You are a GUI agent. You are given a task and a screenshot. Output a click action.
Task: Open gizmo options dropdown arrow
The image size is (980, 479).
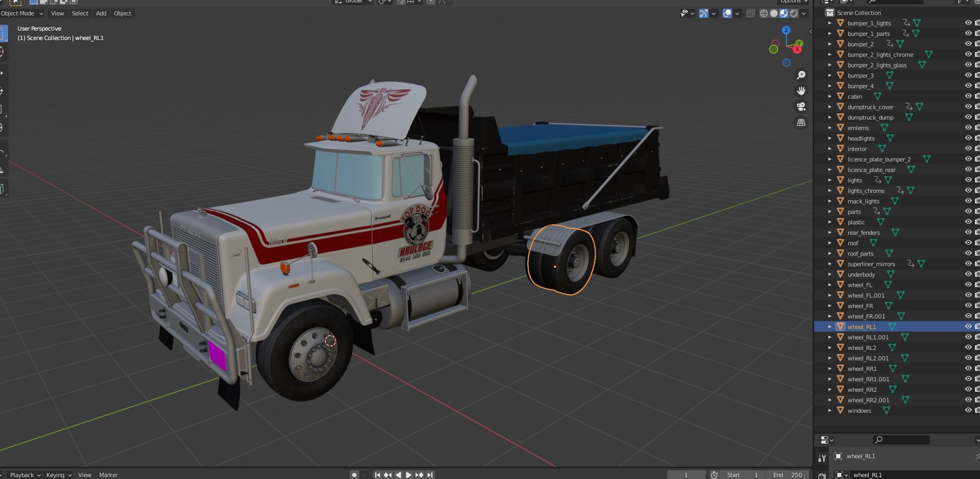[714, 14]
